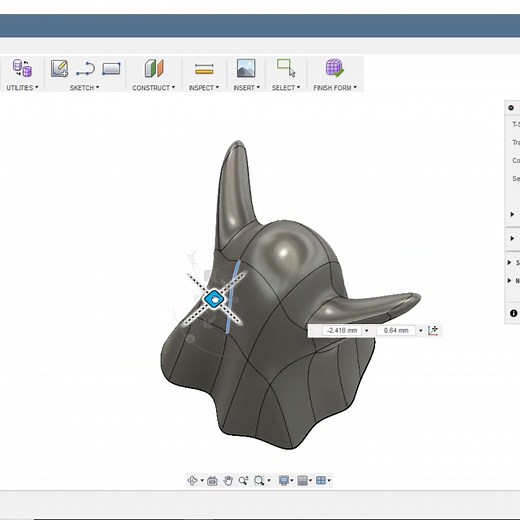Select the sketch Rectangle tool icon
The image size is (520, 520).
(x=111, y=69)
